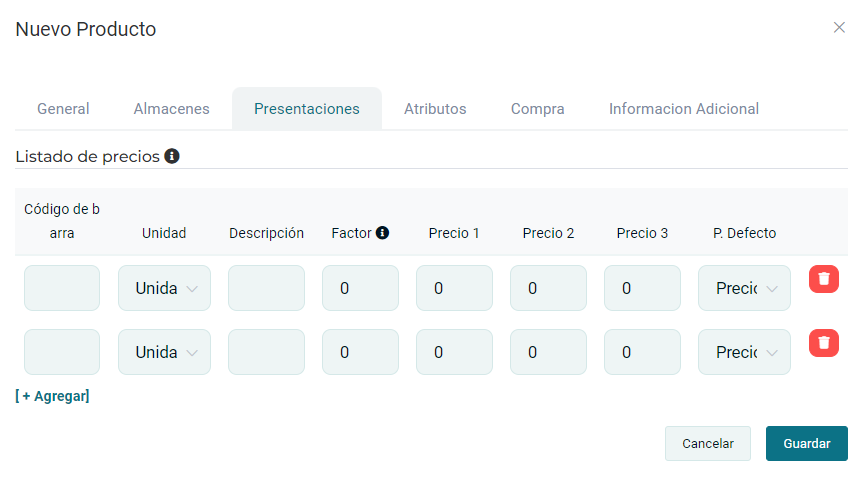Click the Cancelar button

707,443
